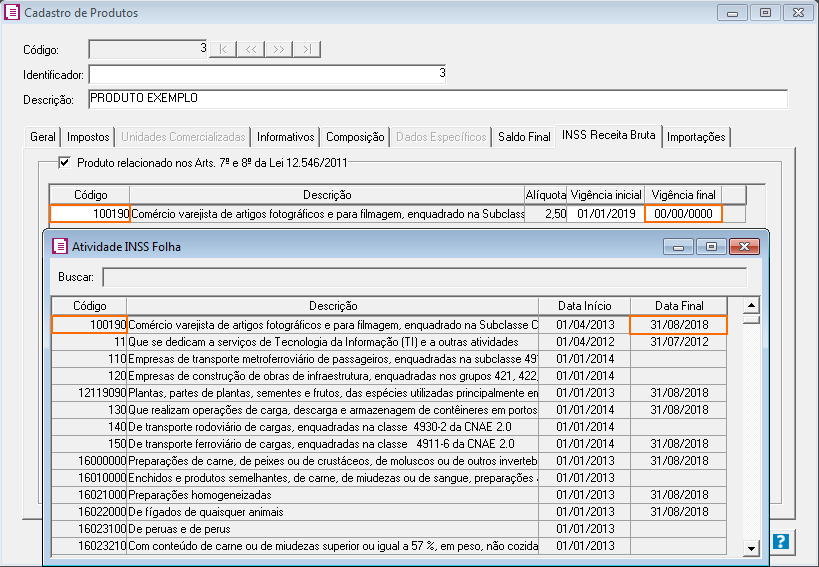
Task: Select row 16023100 De peruas e de perus
Action: [x=389, y=528]
